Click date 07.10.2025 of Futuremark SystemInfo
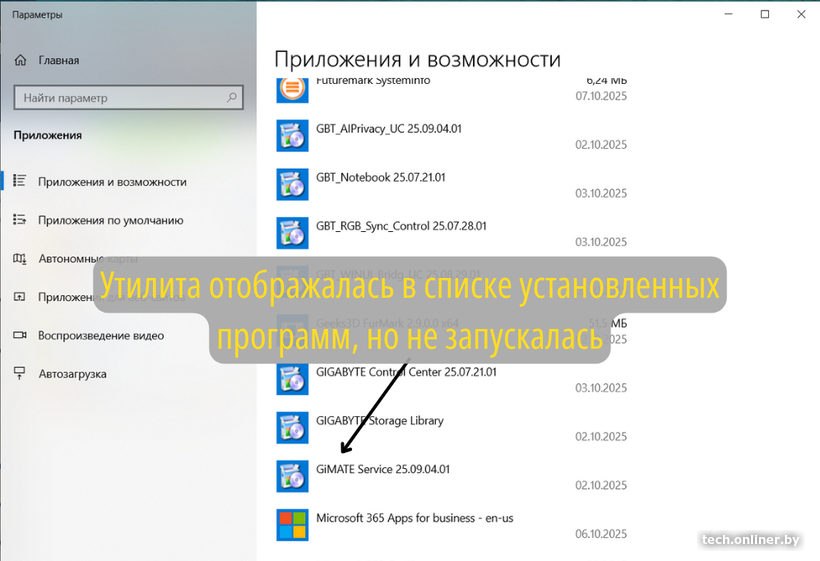This screenshot has height=561, width=820. pyautogui.click(x=601, y=96)
